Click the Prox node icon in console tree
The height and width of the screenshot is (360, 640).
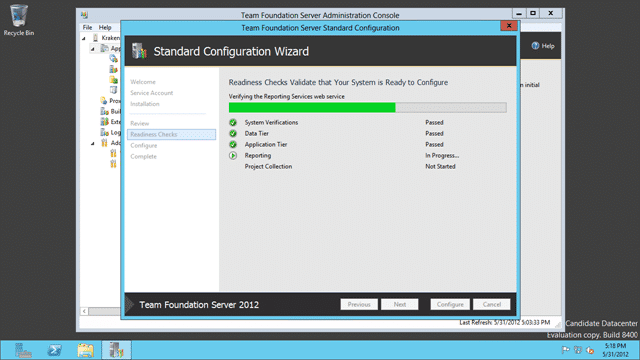104,100
